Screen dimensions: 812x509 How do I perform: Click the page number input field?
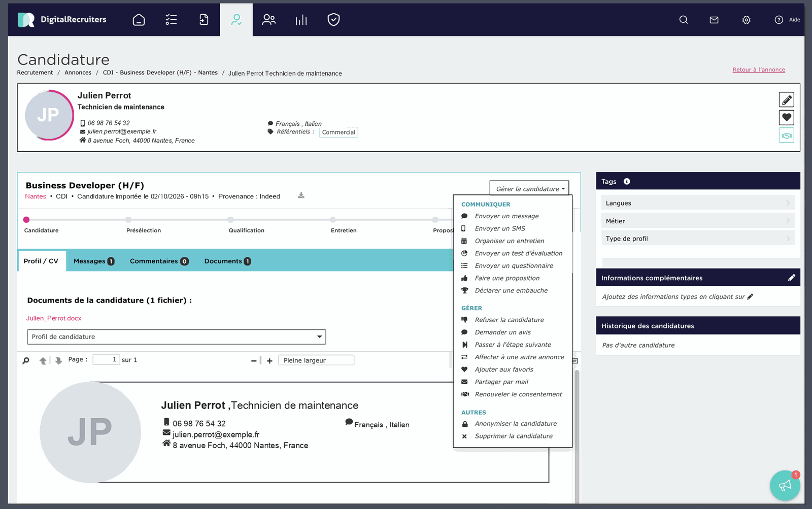[x=106, y=359]
